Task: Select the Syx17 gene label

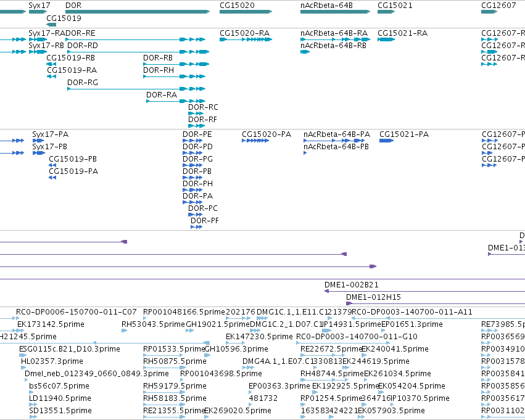Action: (39, 6)
